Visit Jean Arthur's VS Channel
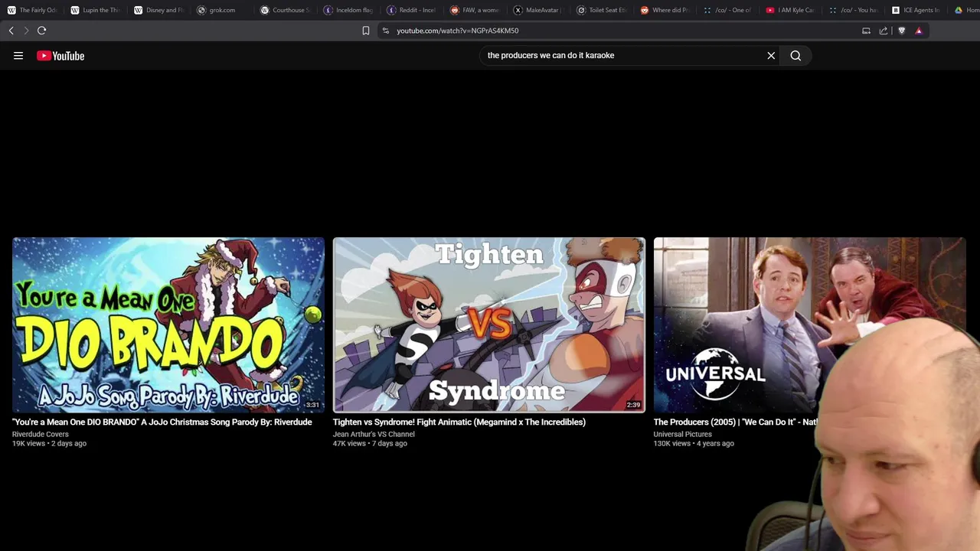This screenshot has width=980, height=551. point(374,434)
